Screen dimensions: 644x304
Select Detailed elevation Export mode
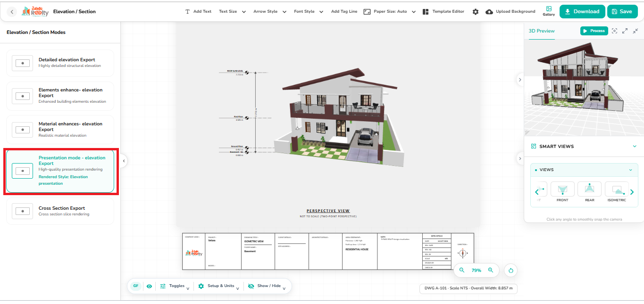point(60,63)
